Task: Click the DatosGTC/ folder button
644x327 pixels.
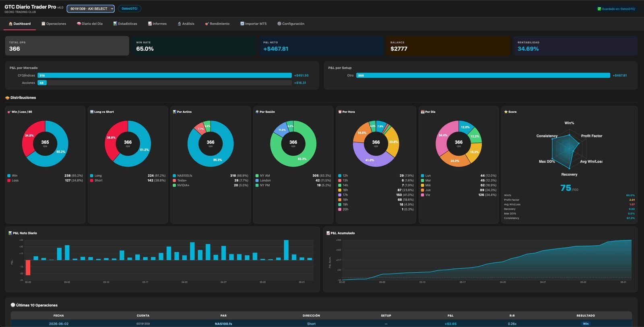Action: pyautogui.click(x=130, y=8)
